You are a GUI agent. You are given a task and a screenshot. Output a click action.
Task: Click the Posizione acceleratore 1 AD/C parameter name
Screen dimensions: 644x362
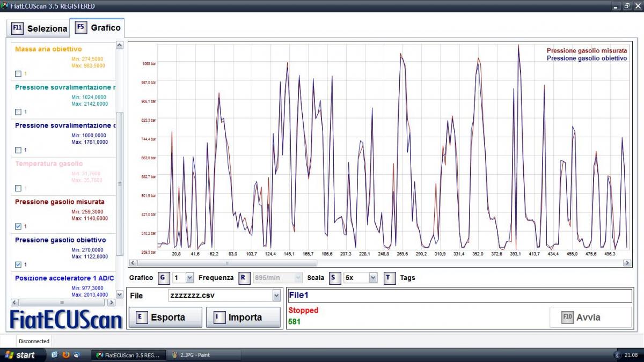65,278
